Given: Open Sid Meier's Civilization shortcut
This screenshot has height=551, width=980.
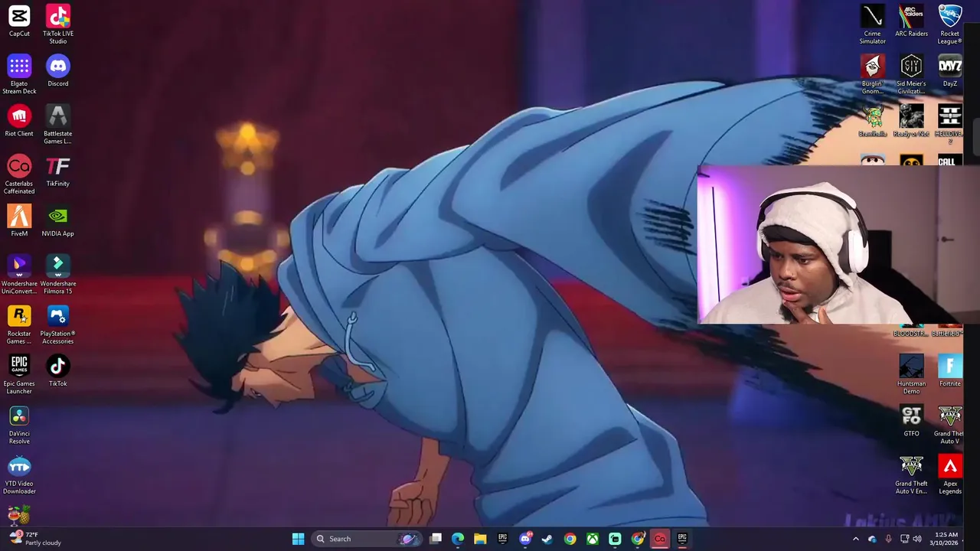Looking at the screenshot, I should click(911, 73).
